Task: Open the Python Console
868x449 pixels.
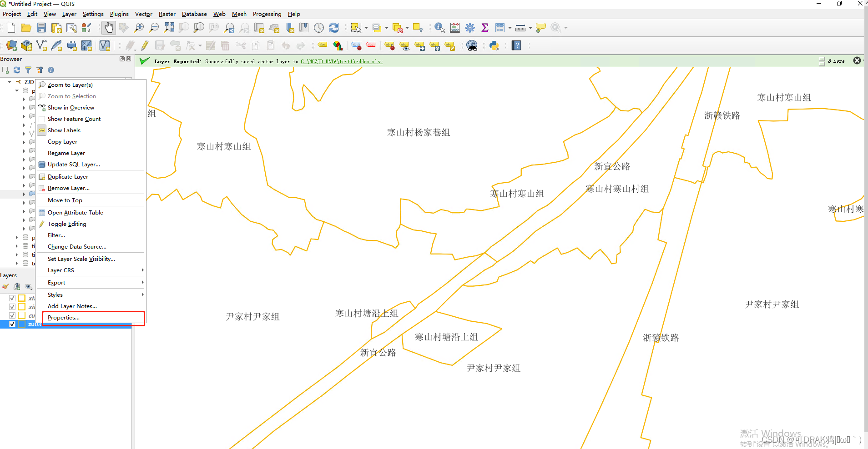Action: tap(495, 45)
